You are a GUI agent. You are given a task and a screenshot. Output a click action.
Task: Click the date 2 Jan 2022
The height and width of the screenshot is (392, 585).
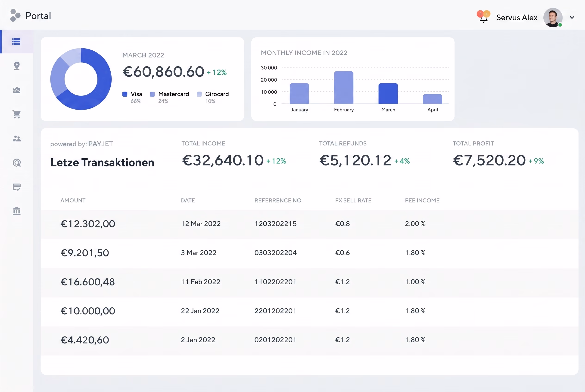[x=198, y=340]
